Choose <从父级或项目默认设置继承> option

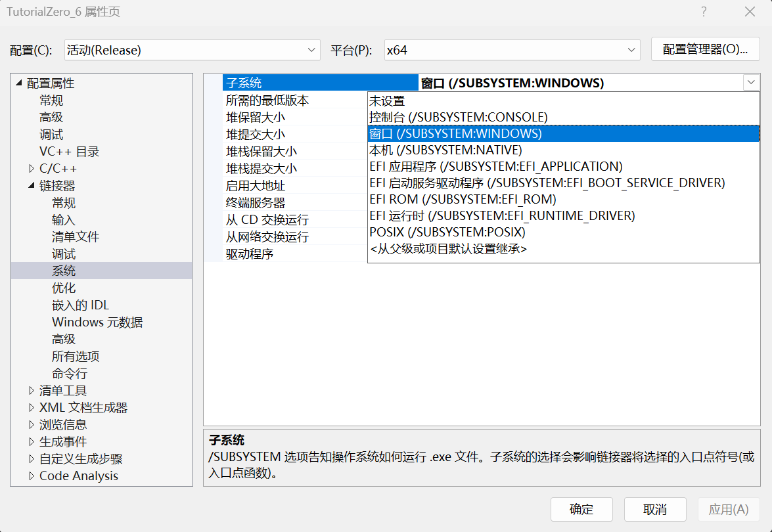pyautogui.click(x=563, y=248)
